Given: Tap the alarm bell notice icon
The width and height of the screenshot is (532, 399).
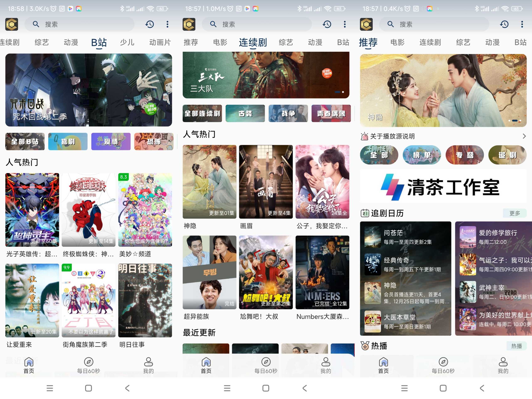Looking at the screenshot, I should point(364,136).
